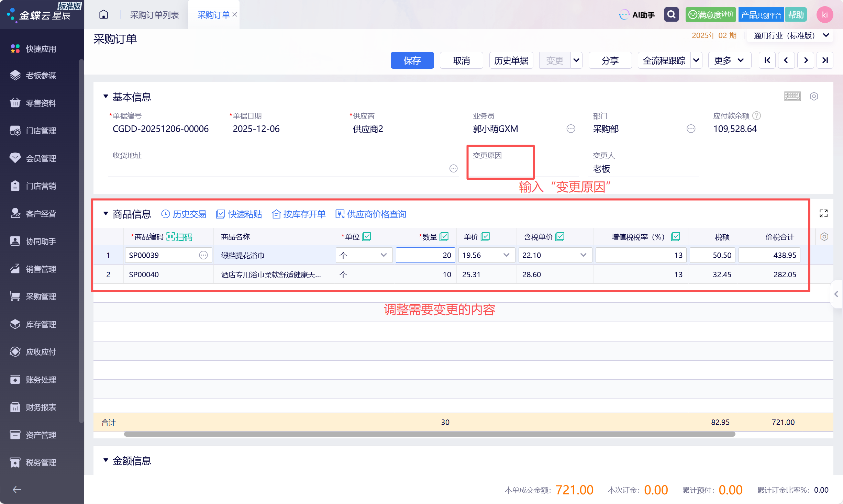Toggle the 含税单价 column checkbox
This screenshot has height=504, width=843.
coord(560,237)
